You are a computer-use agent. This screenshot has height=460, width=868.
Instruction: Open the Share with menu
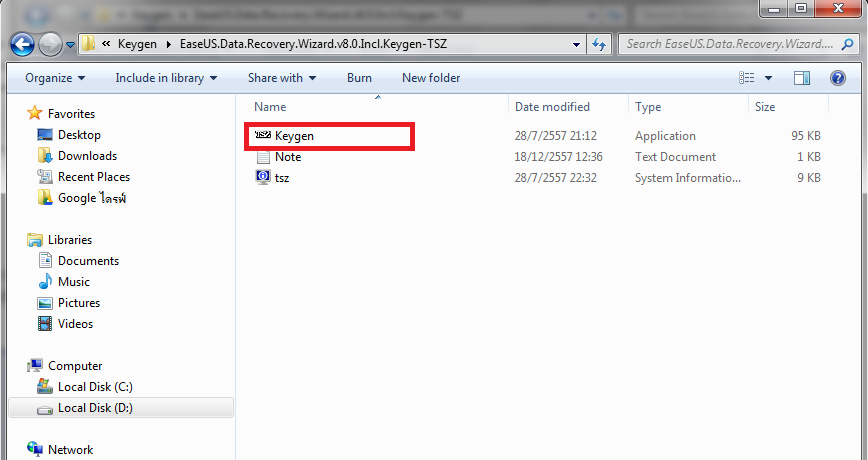(x=282, y=78)
